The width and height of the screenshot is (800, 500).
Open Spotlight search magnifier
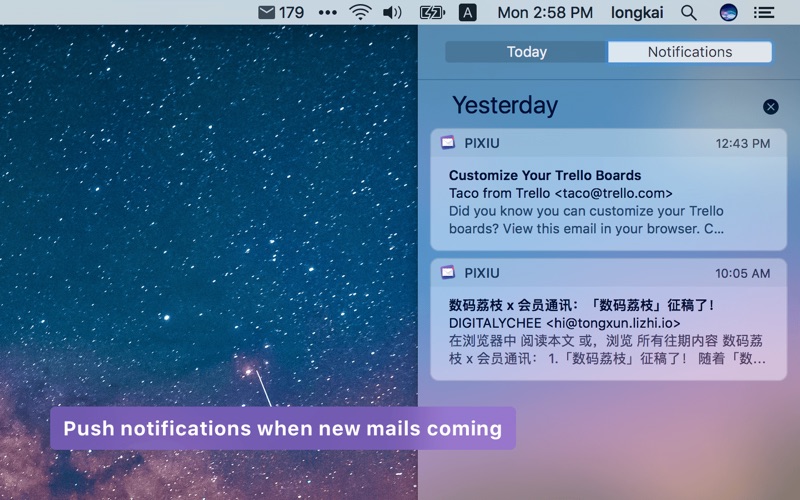point(689,12)
